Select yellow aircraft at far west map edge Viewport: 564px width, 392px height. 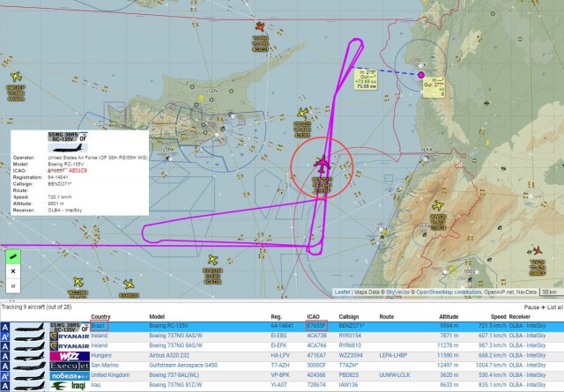(x=16, y=77)
